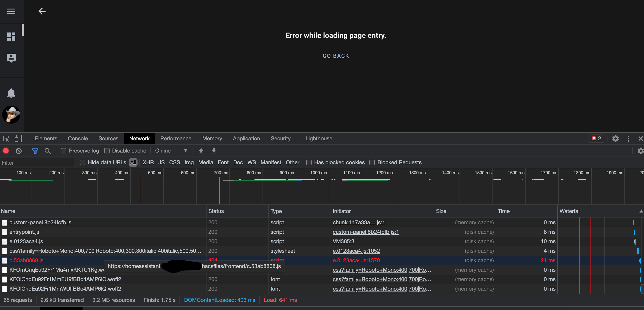Viewport: 644px width, 310px height.
Task: Open the Online throttling dropdown
Action: pyautogui.click(x=172, y=151)
